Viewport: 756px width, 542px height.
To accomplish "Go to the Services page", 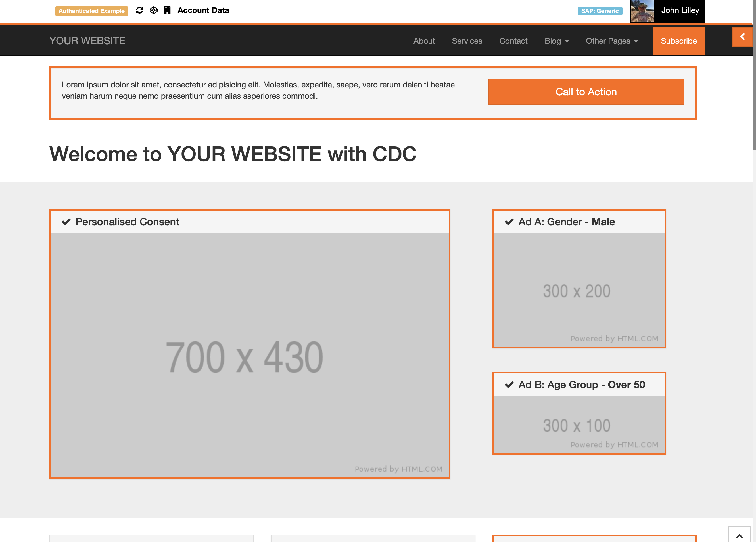I will pyautogui.click(x=467, y=41).
